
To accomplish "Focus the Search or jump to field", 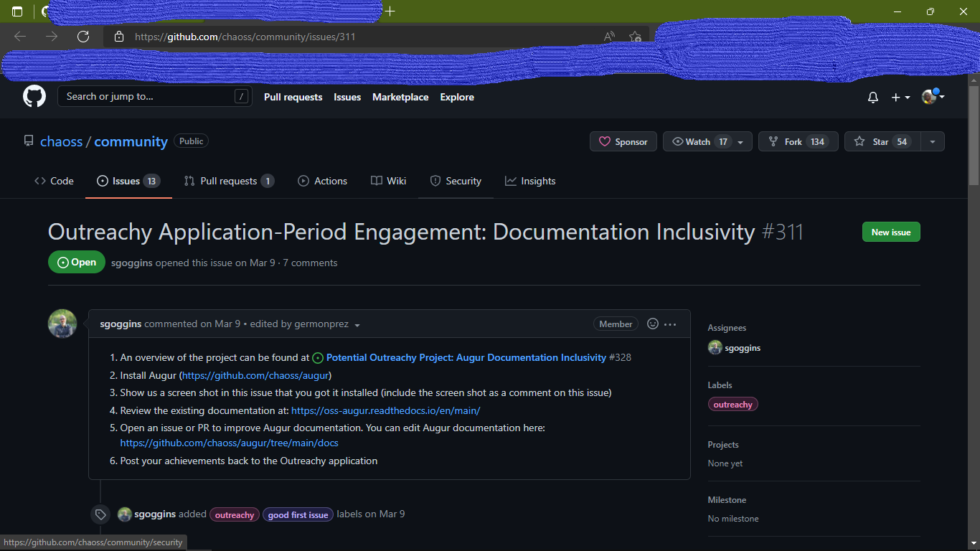I will [155, 97].
